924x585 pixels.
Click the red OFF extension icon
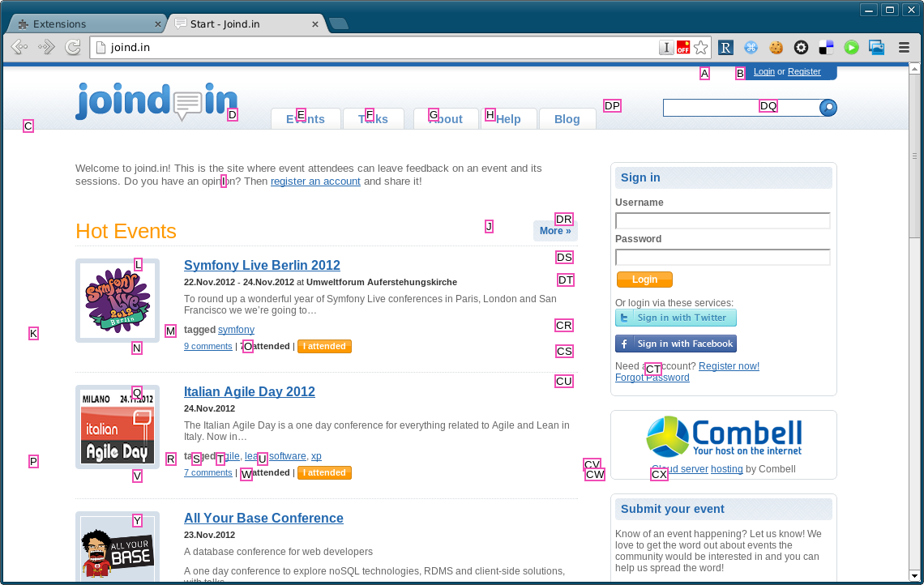(x=683, y=48)
